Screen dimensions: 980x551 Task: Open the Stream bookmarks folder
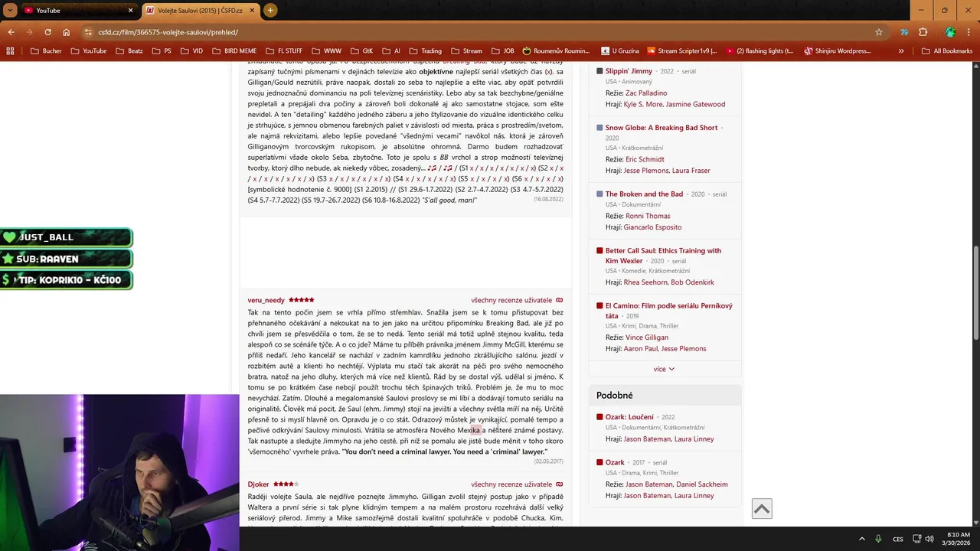(466, 51)
